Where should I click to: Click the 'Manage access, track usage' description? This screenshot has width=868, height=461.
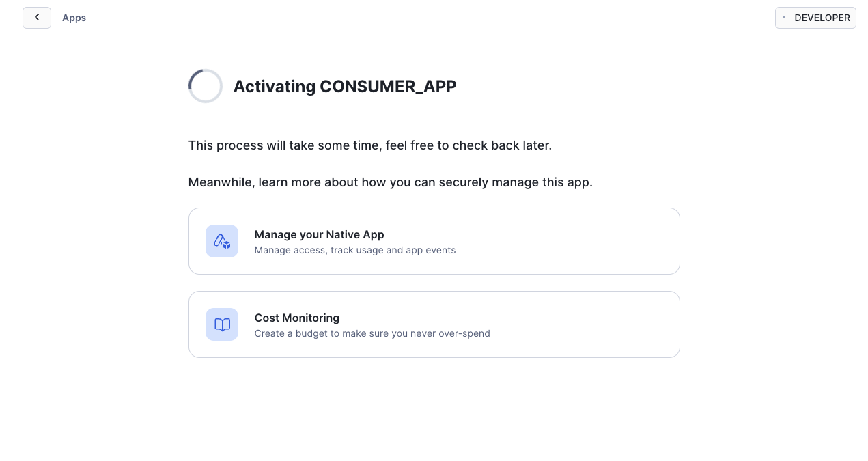pyautogui.click(x=355, y=250)
